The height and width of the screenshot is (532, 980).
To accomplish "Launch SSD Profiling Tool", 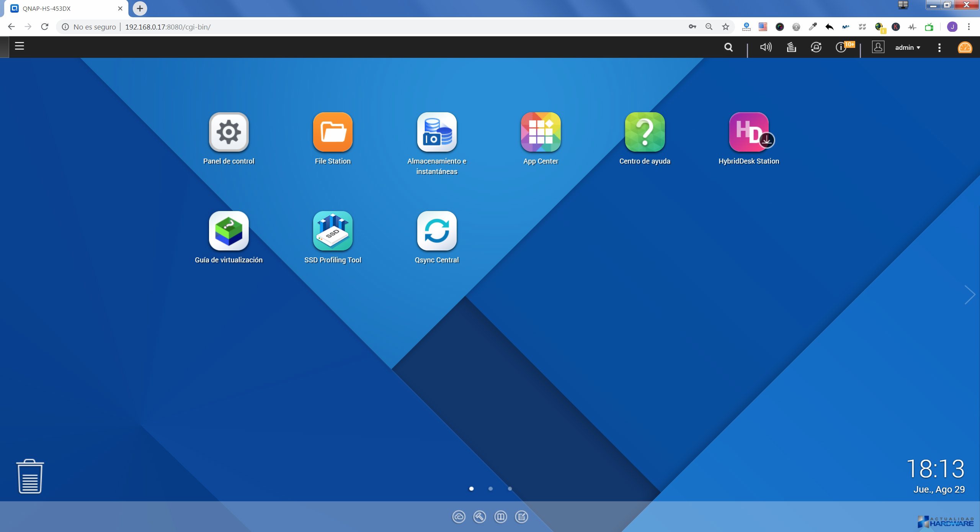I will point(333,231).
